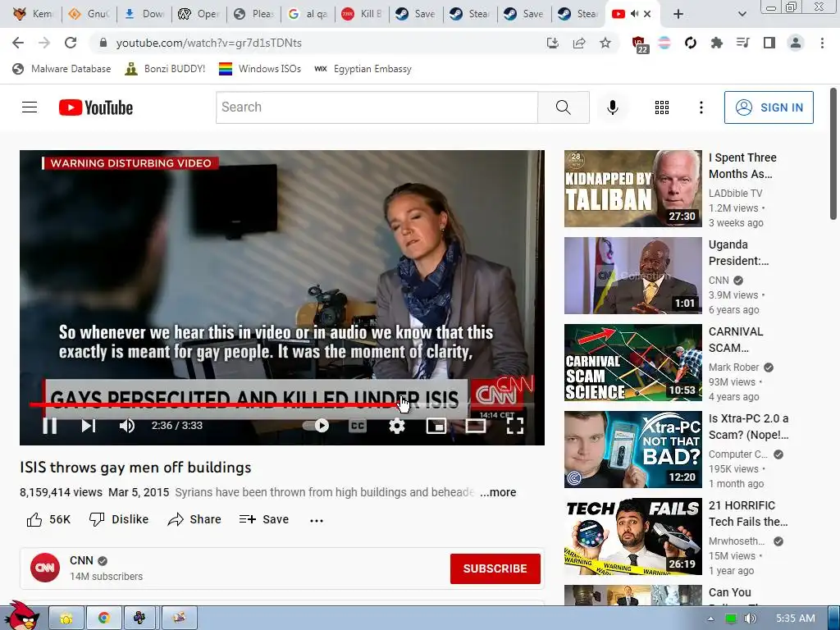Click the search magnifier button
This screenshot has width=840, height=630.
click(x=564, y=107)
